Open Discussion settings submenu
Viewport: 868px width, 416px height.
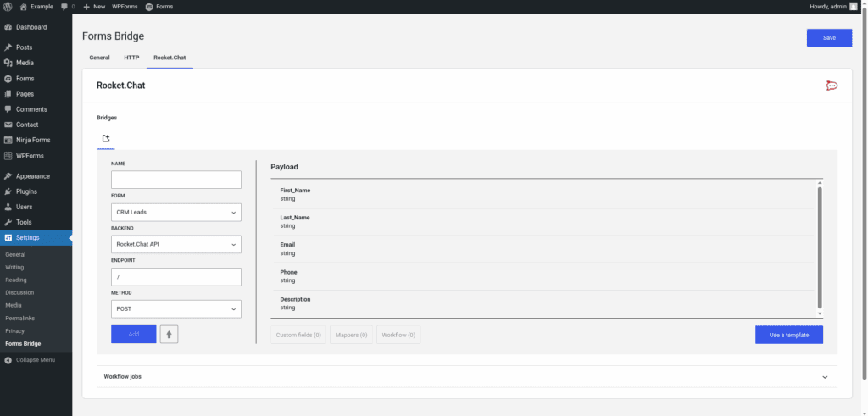click(19, 293)
